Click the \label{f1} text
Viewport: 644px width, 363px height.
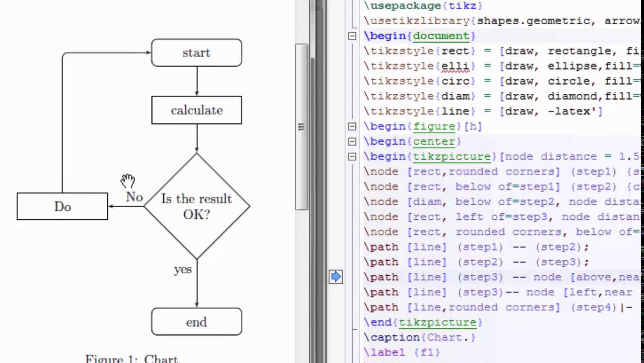pos(403,352)
